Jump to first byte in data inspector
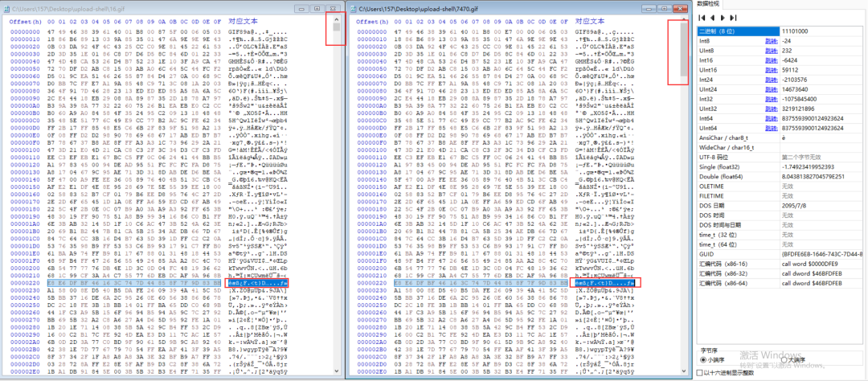This screenshot has height=381, width=868. [x=702, y=17]
